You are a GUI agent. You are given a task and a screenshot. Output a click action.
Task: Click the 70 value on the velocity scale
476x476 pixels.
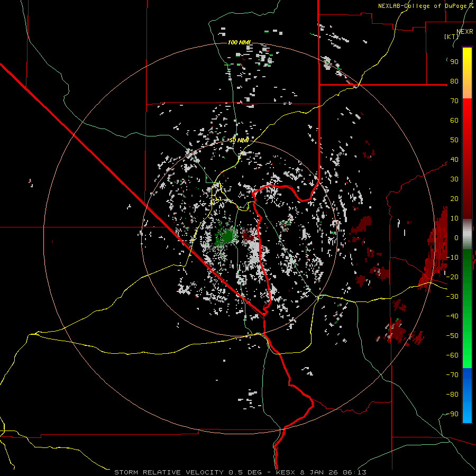point(454,101)
